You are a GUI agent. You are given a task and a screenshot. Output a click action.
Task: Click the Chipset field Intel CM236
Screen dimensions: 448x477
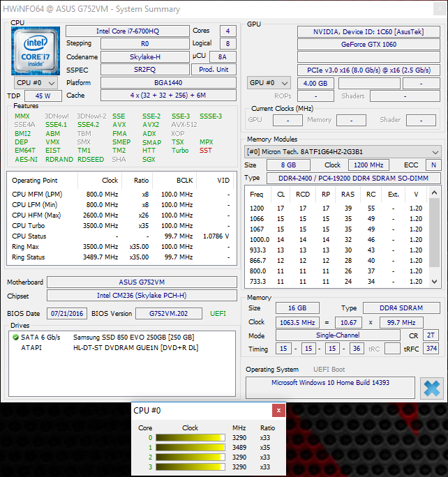click(x=142, y=296)
